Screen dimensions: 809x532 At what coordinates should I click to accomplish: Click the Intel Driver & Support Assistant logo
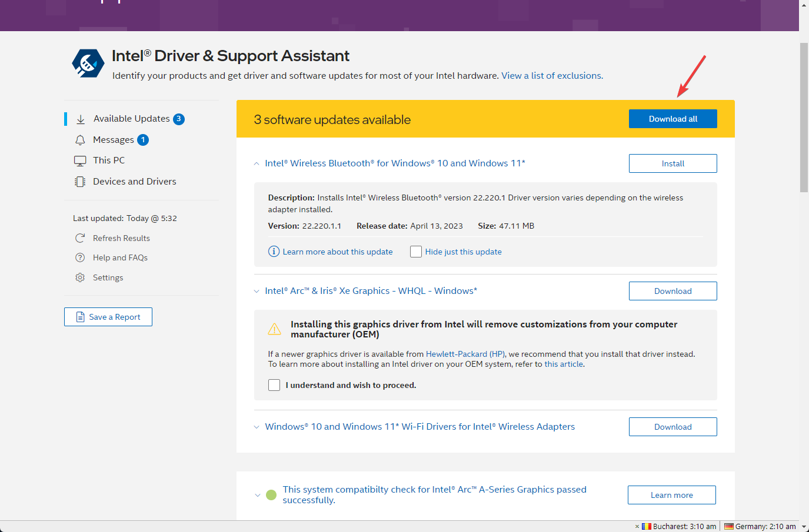87,62
